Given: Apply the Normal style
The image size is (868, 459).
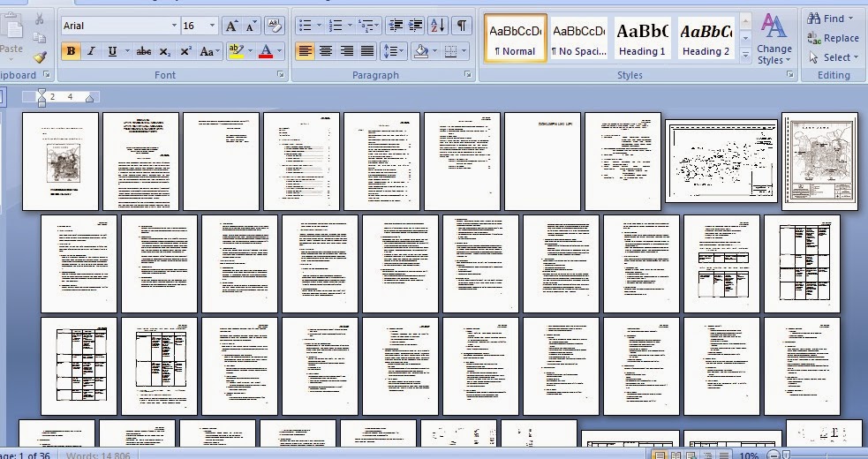Looking at the screenshot, I should click(x=516, y=37).
